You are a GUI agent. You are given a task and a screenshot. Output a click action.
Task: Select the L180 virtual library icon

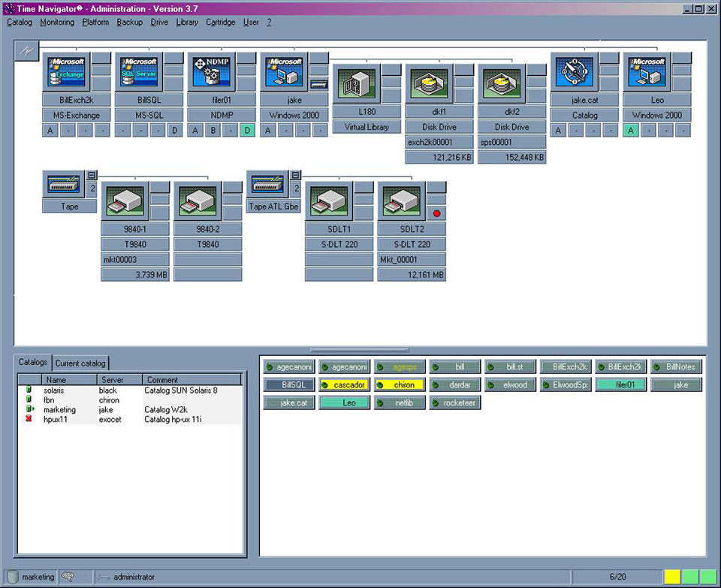pos(356,83)
